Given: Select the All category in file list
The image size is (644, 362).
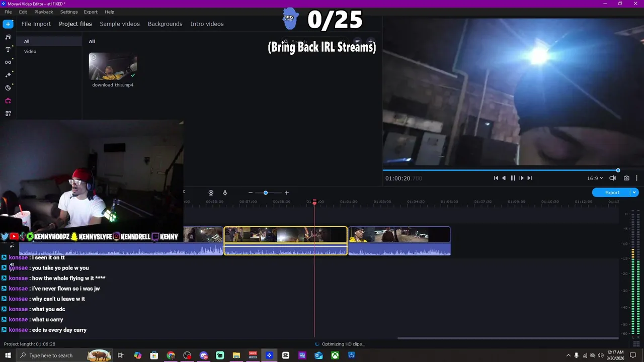Looking at the screenshot, I should click(49, 41).
